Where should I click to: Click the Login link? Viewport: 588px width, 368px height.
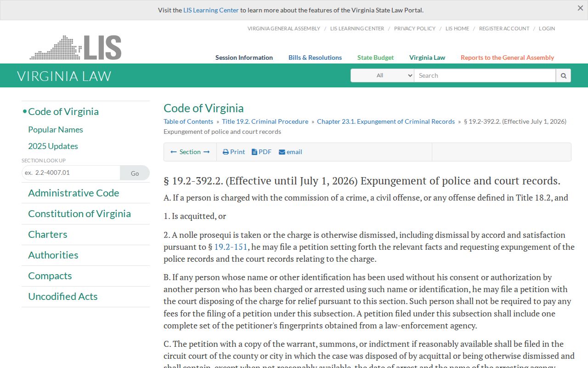tap(547, 29)
